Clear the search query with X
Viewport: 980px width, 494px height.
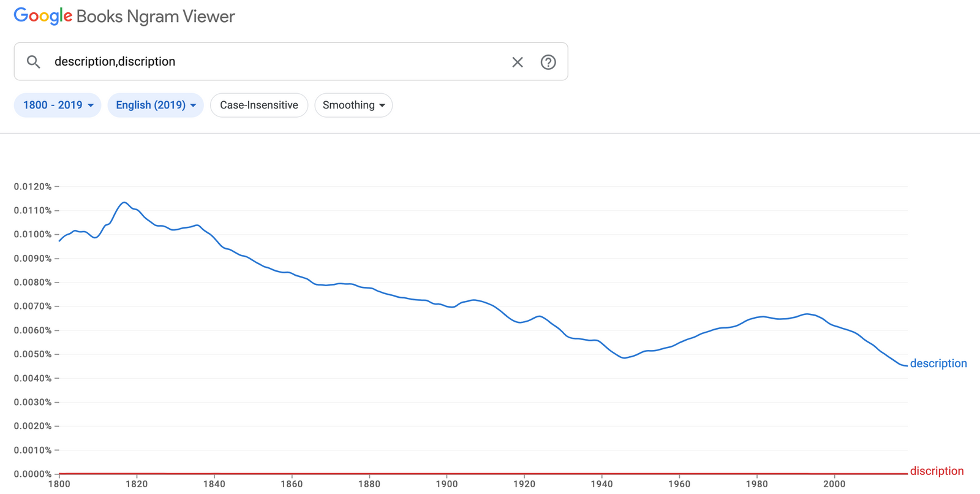click(x=518, y=62)
